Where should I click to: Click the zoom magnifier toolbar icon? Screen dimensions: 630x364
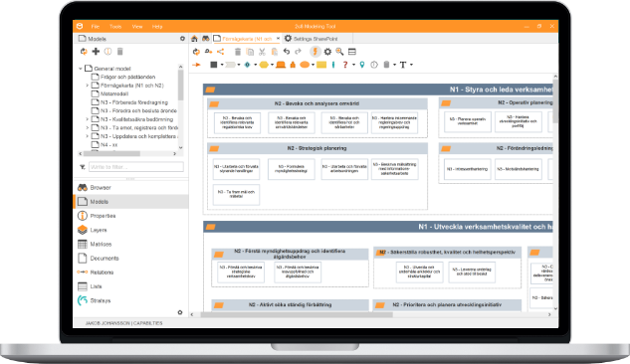(340, 52)
